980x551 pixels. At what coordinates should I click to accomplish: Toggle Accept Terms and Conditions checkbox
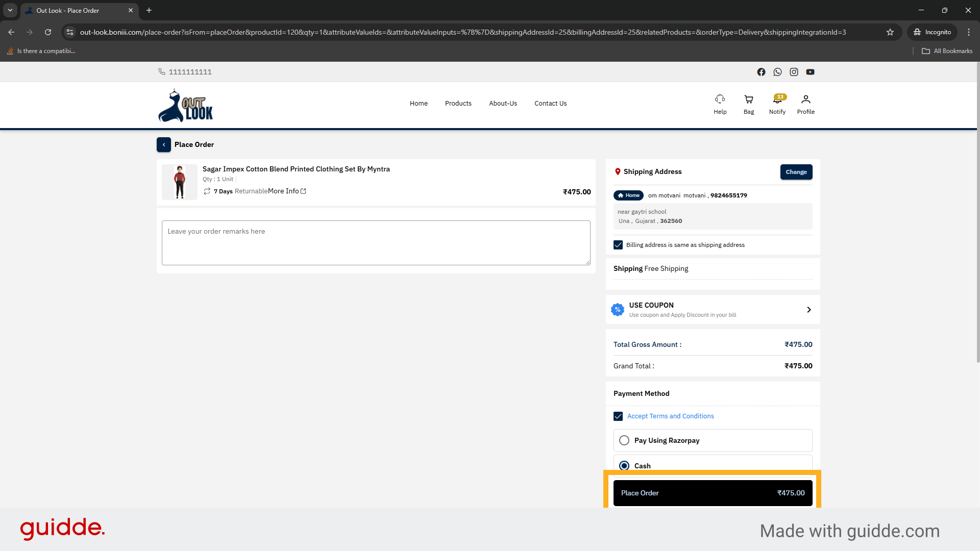(618, 416)
